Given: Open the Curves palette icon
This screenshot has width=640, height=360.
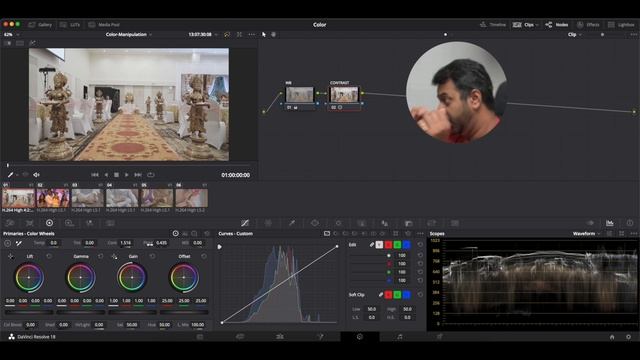Looking at the screenshot, I should click(245, 223).
